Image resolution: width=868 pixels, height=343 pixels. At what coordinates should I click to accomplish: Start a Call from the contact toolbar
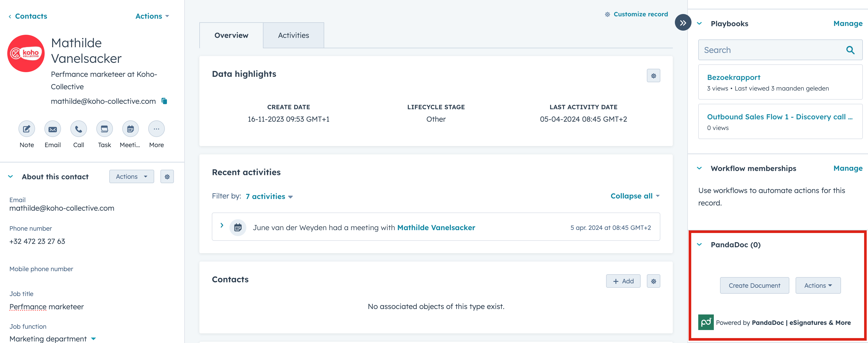coord(78,129)
